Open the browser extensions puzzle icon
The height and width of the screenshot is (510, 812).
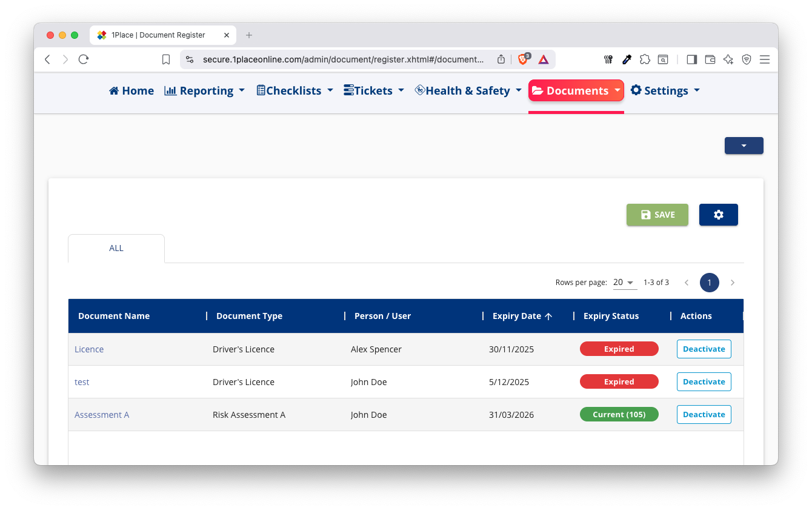point(645,59)
